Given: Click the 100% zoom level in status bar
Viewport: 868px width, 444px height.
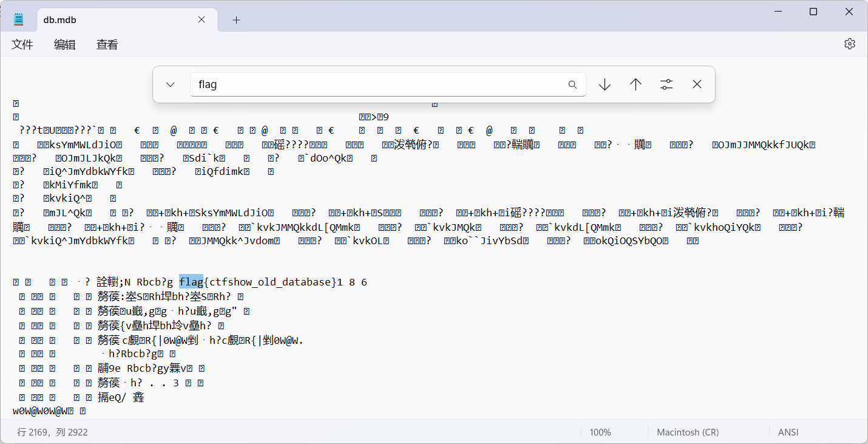Looking at the screenshot, I should click(x=600, y=432).
